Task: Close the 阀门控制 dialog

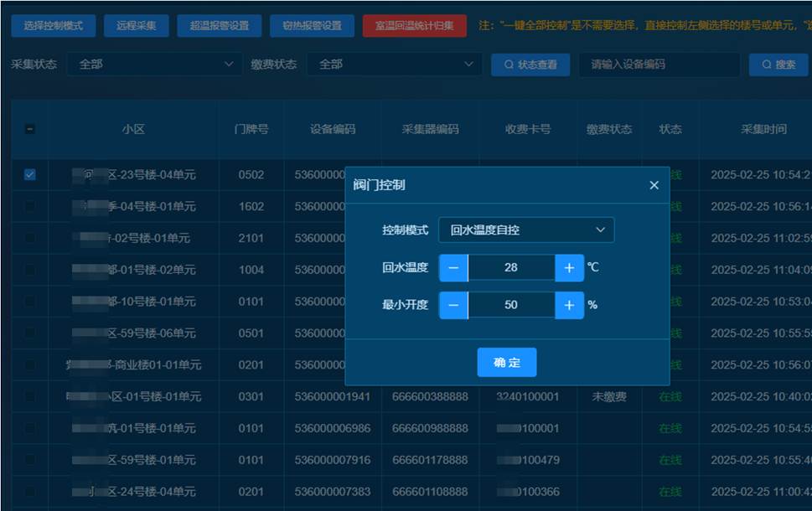Action: [x=654, y=185]
